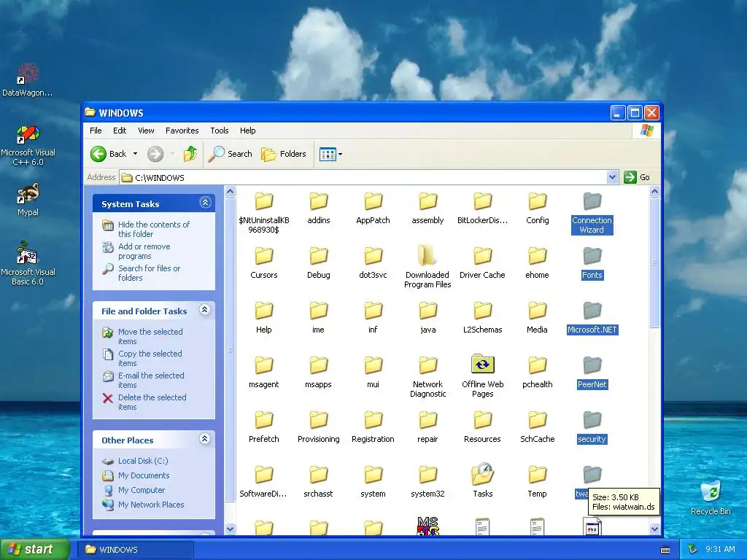The height and width of the screenshot is (560, 747).
Task: Go to My Computer
Action: pos(141,490)
